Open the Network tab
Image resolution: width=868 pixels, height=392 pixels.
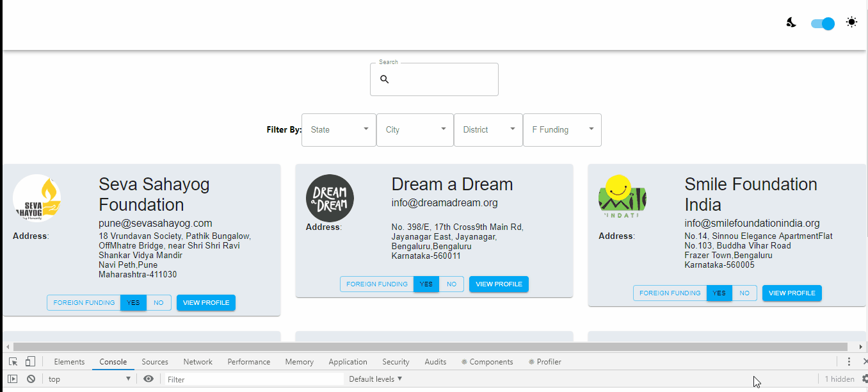(x=198, y=362)
